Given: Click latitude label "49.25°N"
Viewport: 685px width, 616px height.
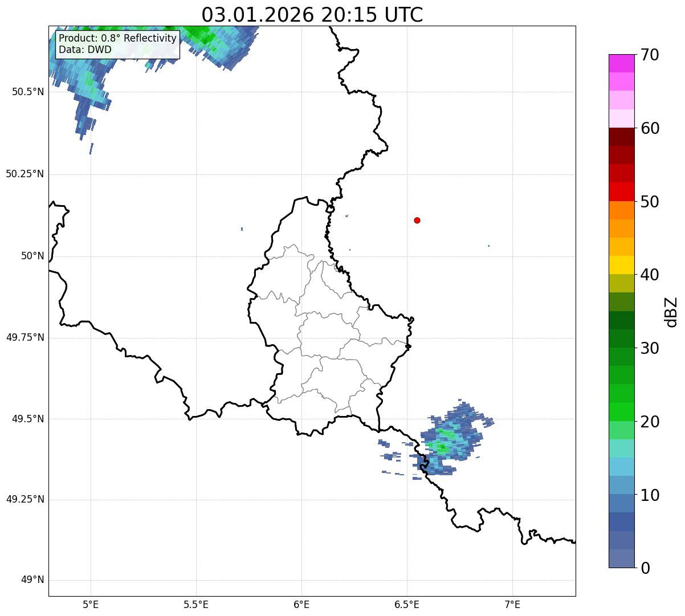Looking at the screenshot, I should (25, 500).
